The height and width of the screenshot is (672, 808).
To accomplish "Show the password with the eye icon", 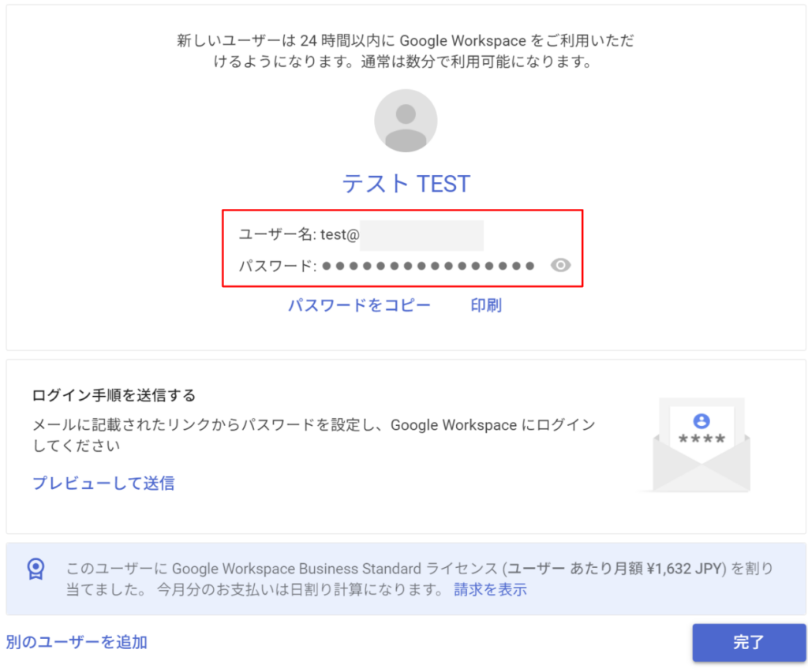I will 560,266.
